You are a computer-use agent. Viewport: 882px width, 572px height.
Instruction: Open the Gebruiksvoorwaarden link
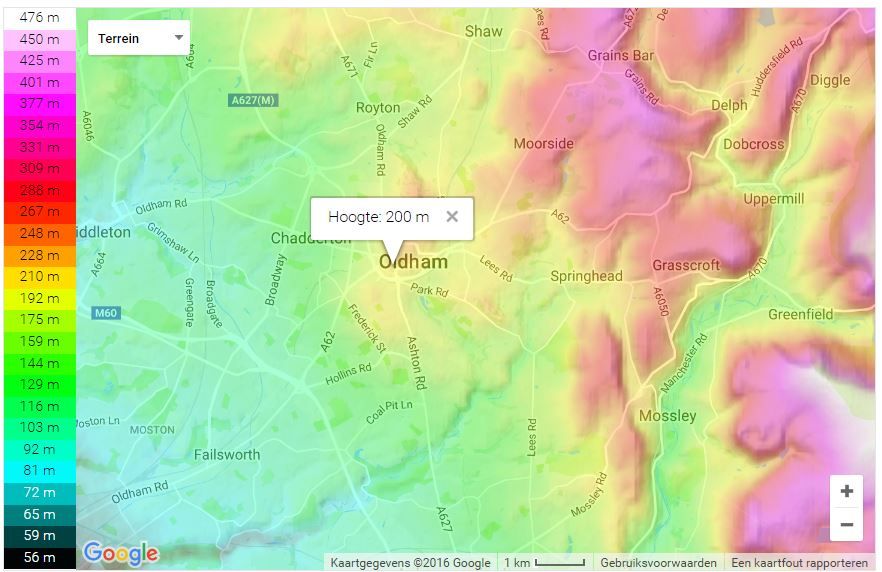[x=658, y=562]
